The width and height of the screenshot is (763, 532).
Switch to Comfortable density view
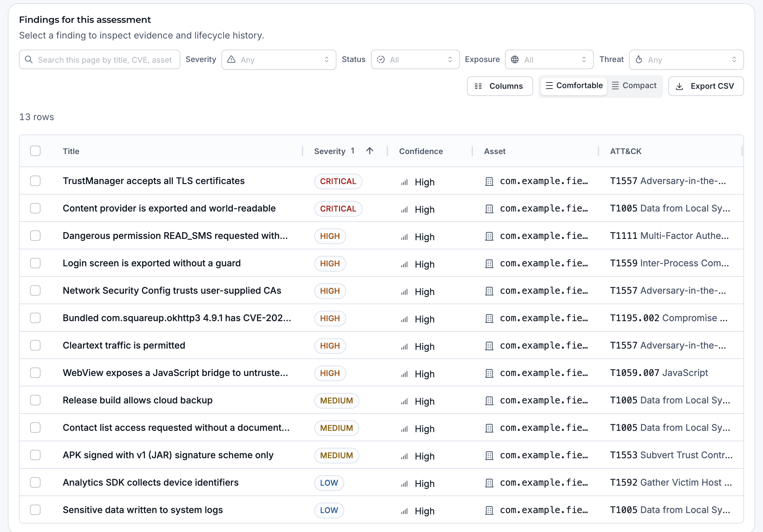tap(574, 86)
